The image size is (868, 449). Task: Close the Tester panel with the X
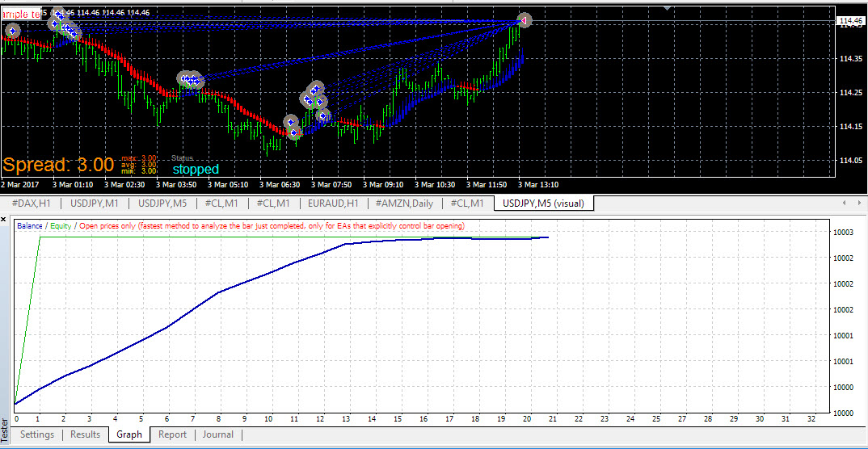point(4,220)
